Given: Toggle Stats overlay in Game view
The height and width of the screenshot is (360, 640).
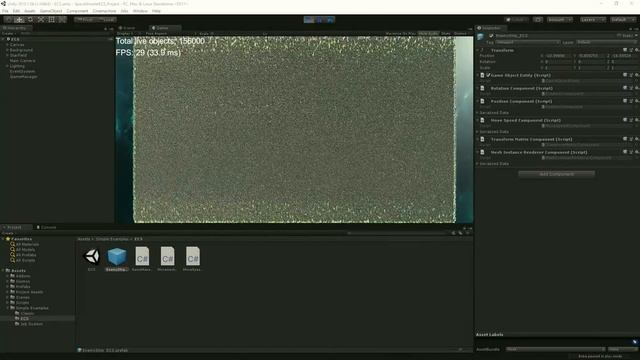Looking at the screenshot, I should point(446,33).
